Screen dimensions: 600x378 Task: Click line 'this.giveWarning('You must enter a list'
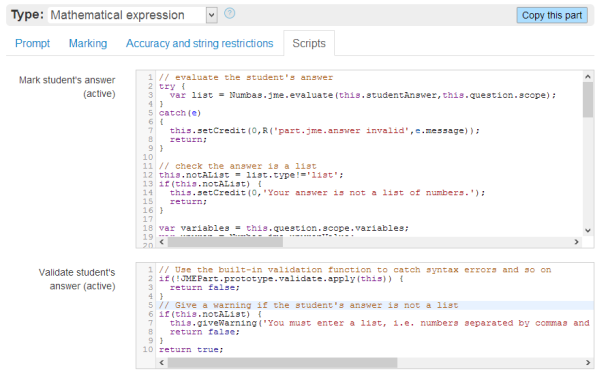point(380,323)
